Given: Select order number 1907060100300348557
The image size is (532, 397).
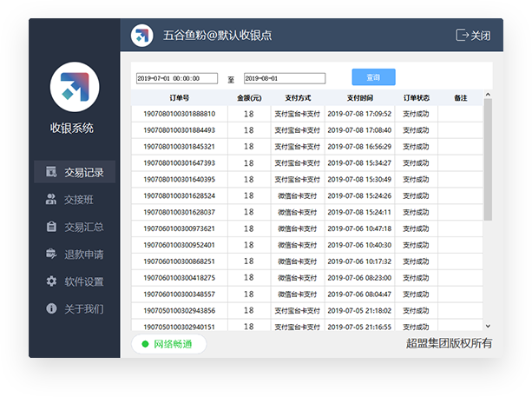Looking at the screenshot, I should pos(179,294).
